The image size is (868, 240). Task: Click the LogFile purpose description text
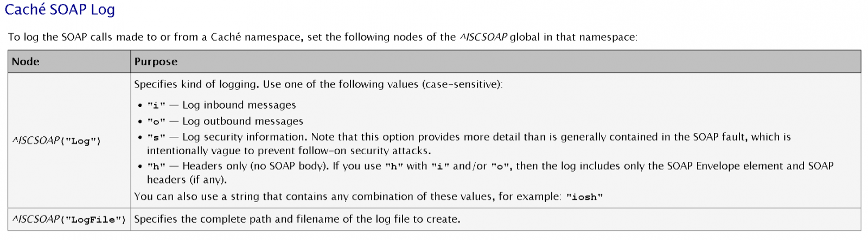point(297,219)
